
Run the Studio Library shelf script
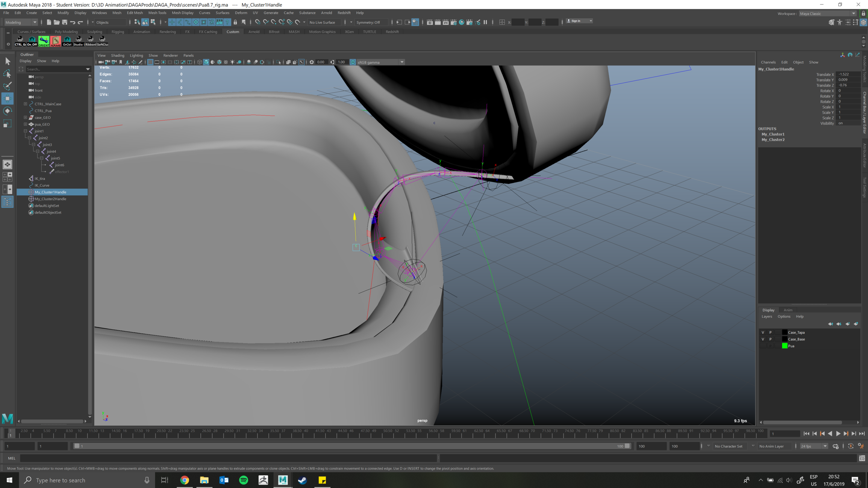click(79, 41)
